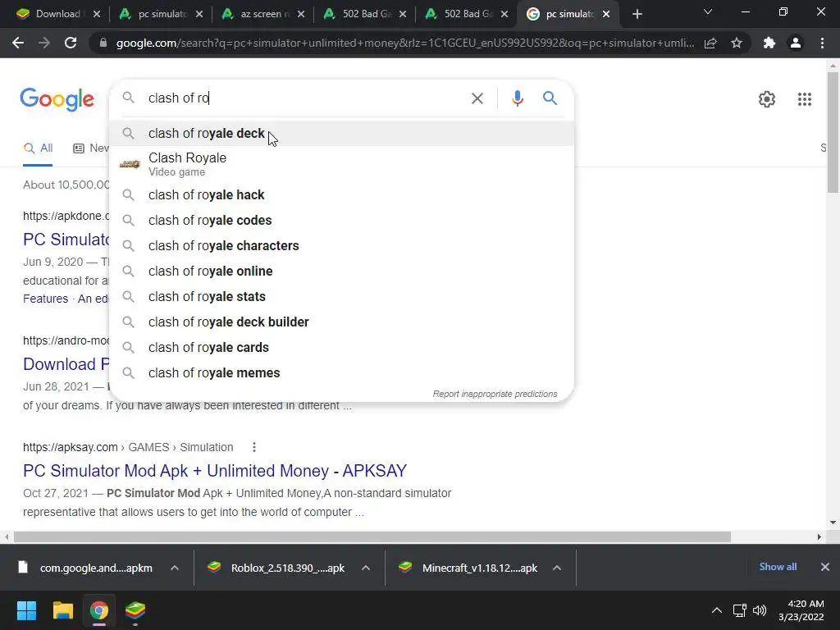View site info lock icon

(x=103, y=43)
